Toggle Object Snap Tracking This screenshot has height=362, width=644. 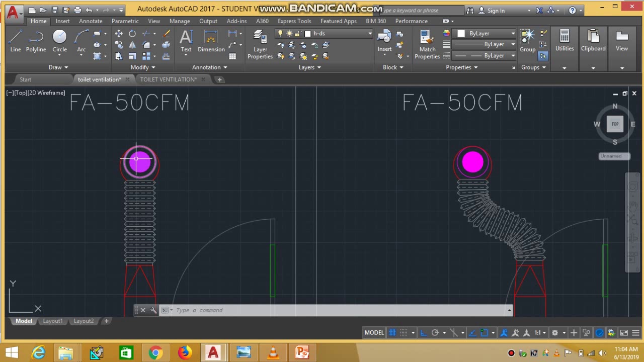472,332
